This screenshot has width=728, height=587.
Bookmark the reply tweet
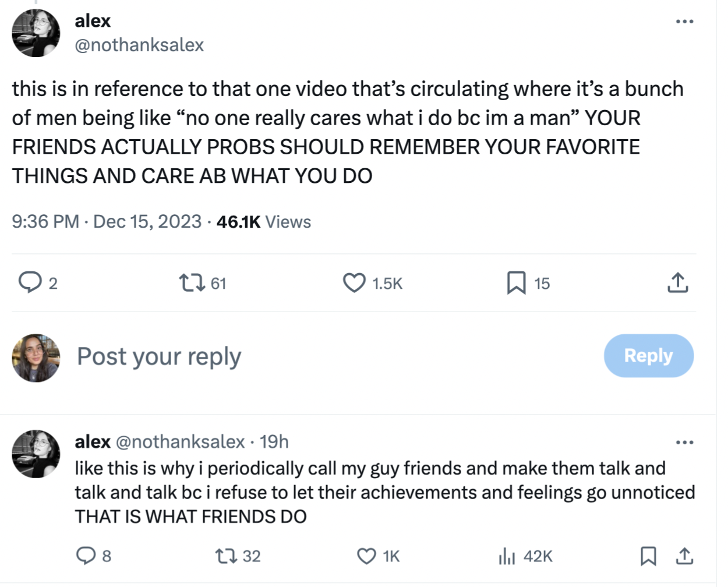[648, 556]
